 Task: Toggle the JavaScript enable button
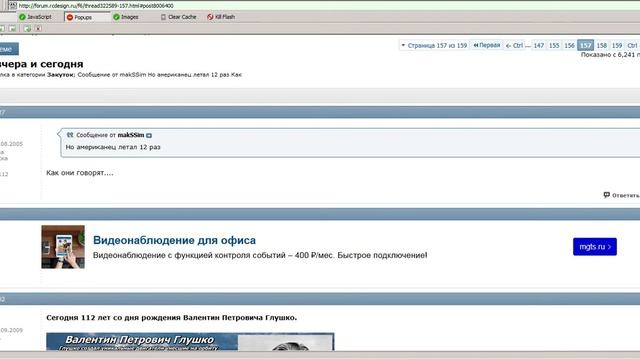tap(35, 17)
